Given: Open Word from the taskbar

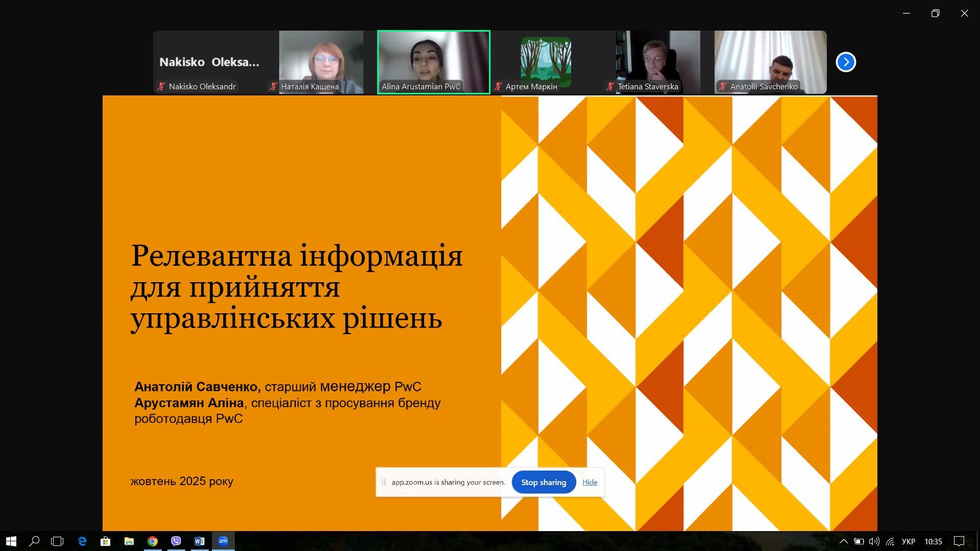Looking at the screenshot, I should pyautogui.click(x=200, y=541).
